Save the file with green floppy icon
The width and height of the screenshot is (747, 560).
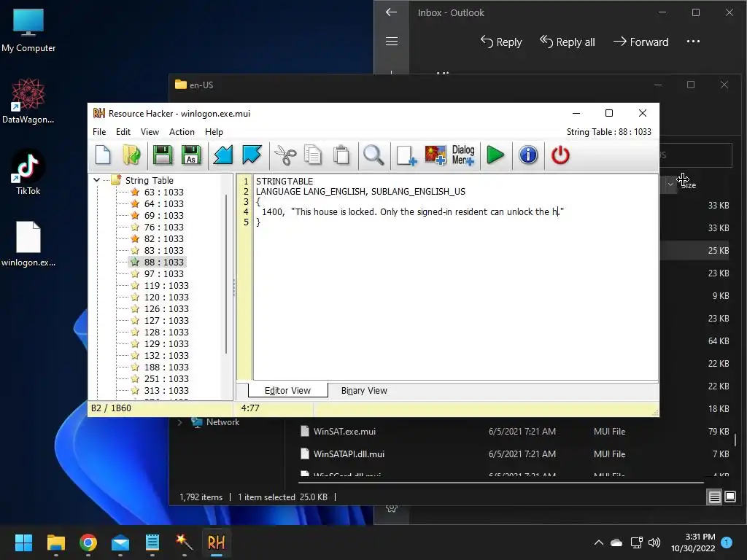click(x=162, y=155)
